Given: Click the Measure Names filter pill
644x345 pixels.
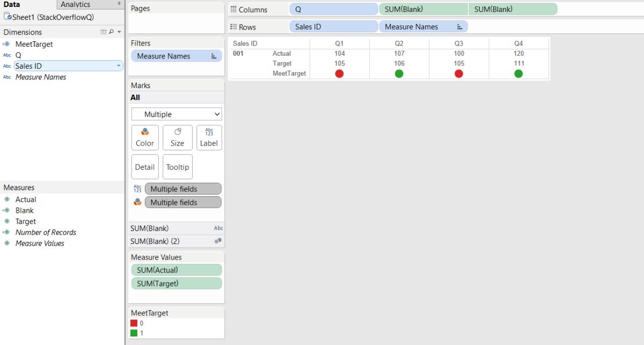Looking at the screenshot, I should click(x=177, y=56).
